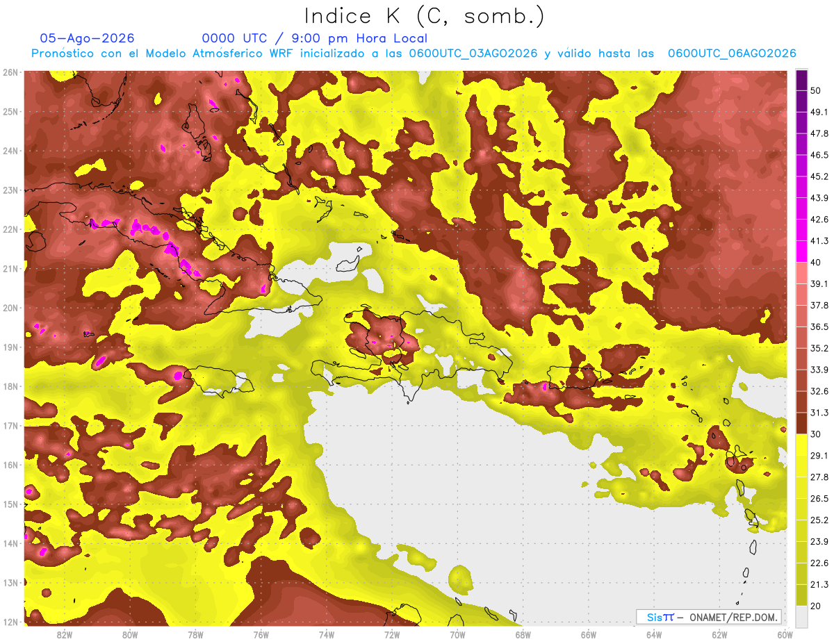This screenshot has height=644, width=834.
Task: Click the longitude label "78W"
Action: (195, 635)
